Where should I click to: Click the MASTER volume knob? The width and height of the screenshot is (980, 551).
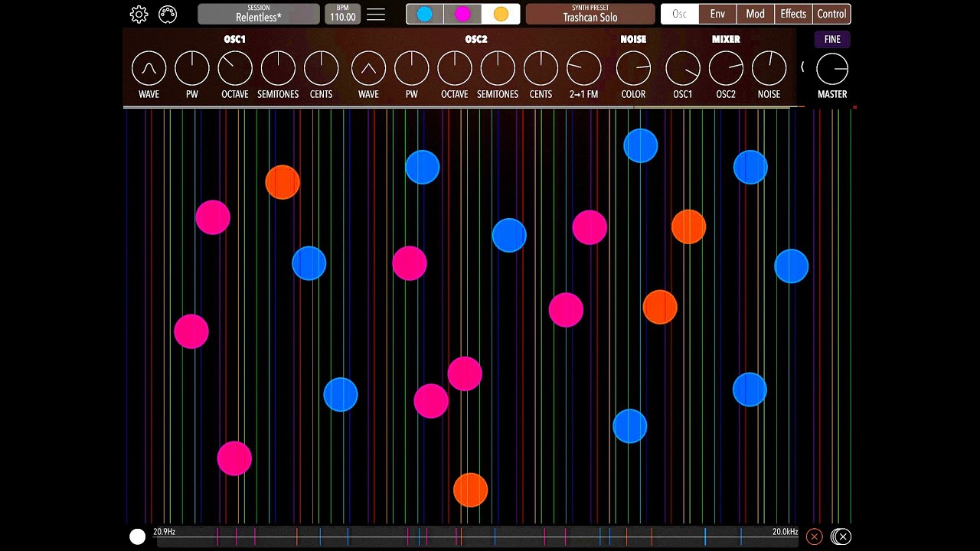click(832, 69)
